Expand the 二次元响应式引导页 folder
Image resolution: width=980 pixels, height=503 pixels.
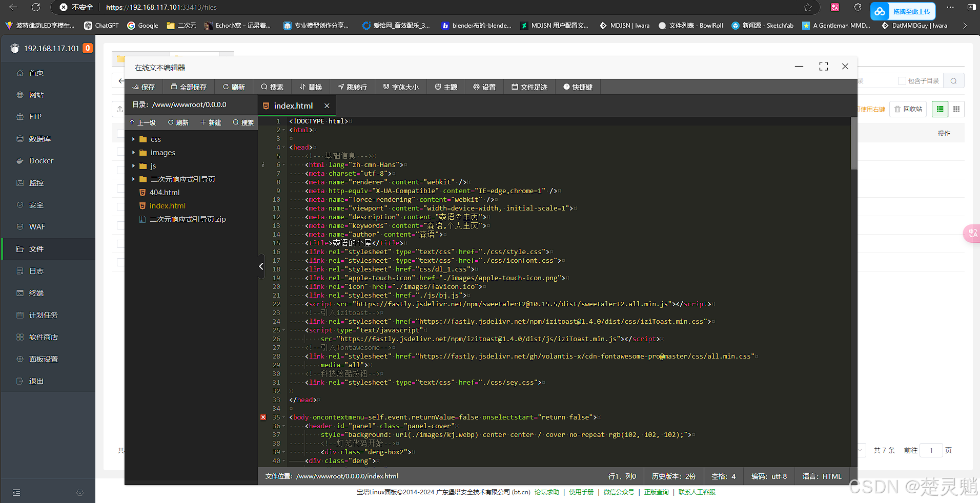pyautogui.click(x=134, y=179)
